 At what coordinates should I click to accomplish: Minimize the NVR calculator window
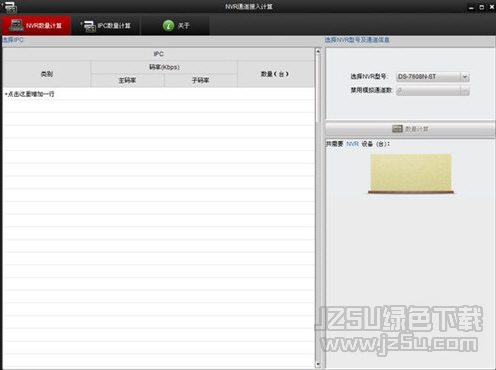pos(471,7)
